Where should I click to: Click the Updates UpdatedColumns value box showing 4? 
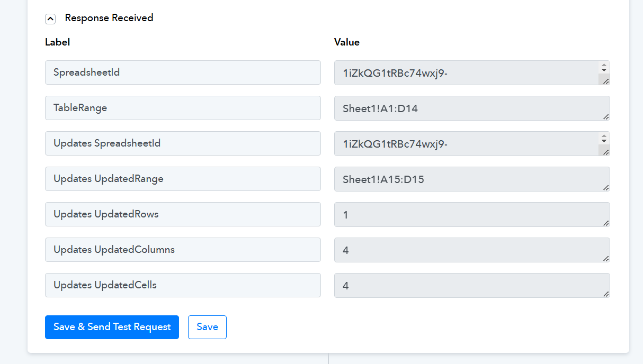(472, 250)
